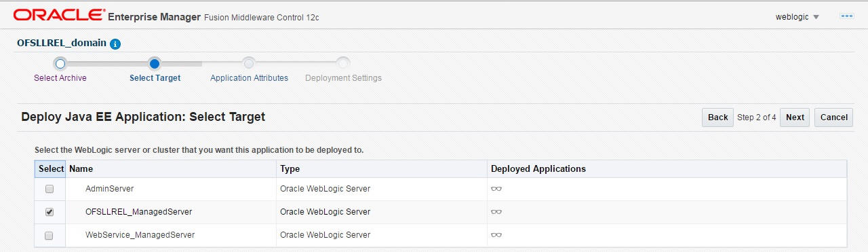This screenshot has height=252, width=868.
Task: Go to Application Attributes step label
Action: pos(249,78)
